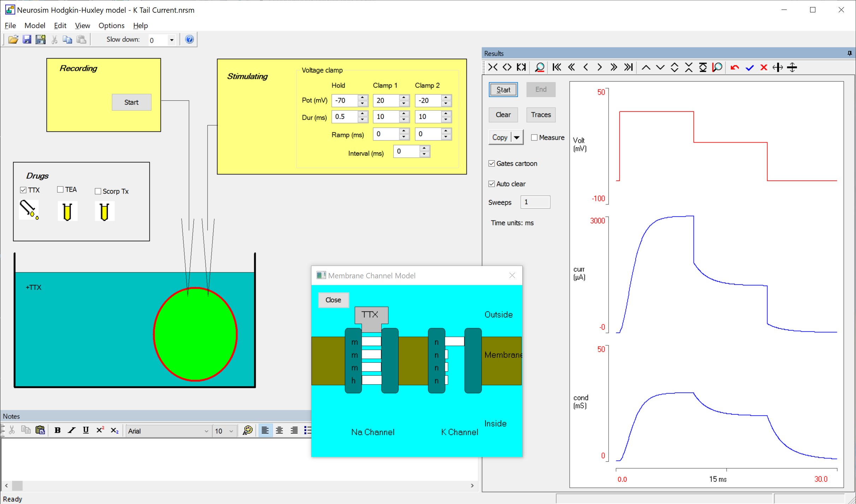The image size is (856, 504).
Task: Enable the TEA drug checkbox
Action: [x=60, y=190]
